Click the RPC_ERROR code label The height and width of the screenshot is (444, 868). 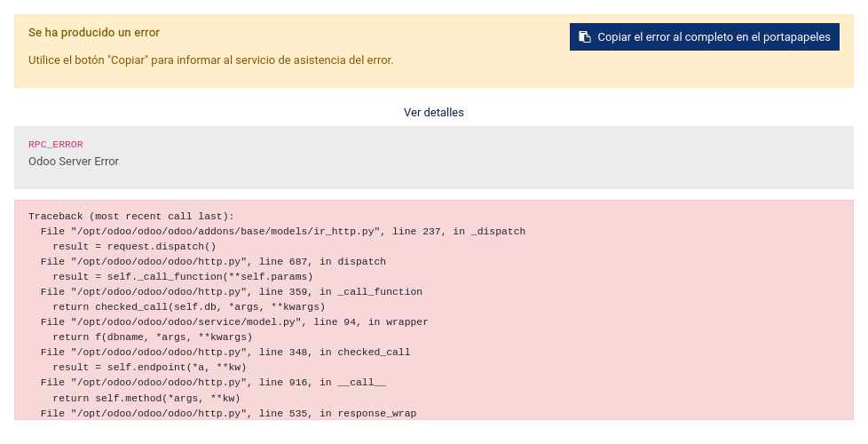coord(56,145)
